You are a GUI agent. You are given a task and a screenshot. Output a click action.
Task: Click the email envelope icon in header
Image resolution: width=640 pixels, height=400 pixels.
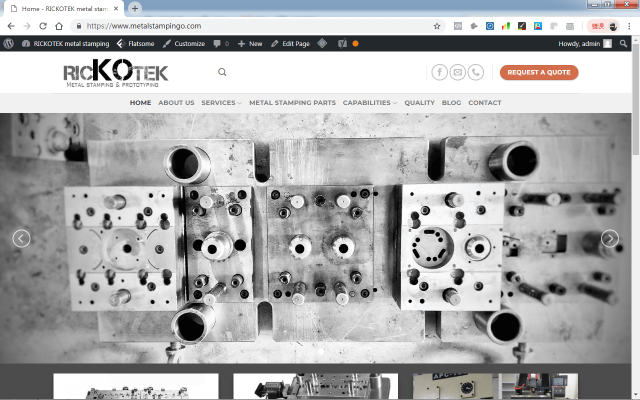tap(458, 72)
